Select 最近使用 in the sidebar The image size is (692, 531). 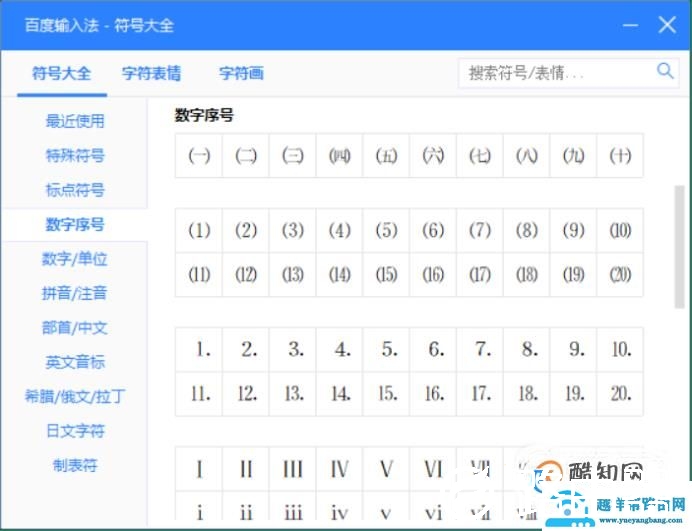point(75,121)
